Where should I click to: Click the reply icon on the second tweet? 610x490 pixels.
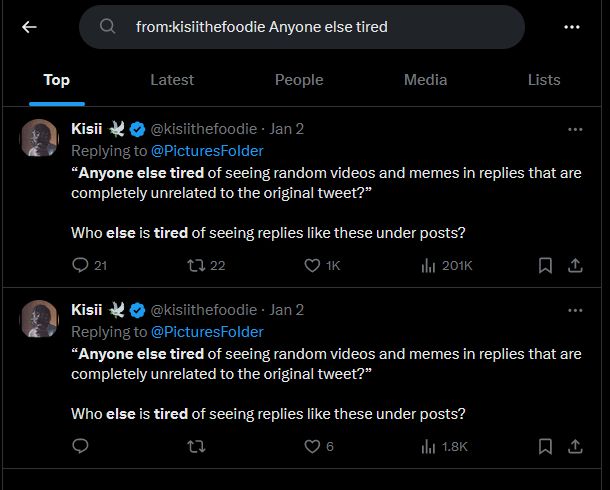[81, 446]
